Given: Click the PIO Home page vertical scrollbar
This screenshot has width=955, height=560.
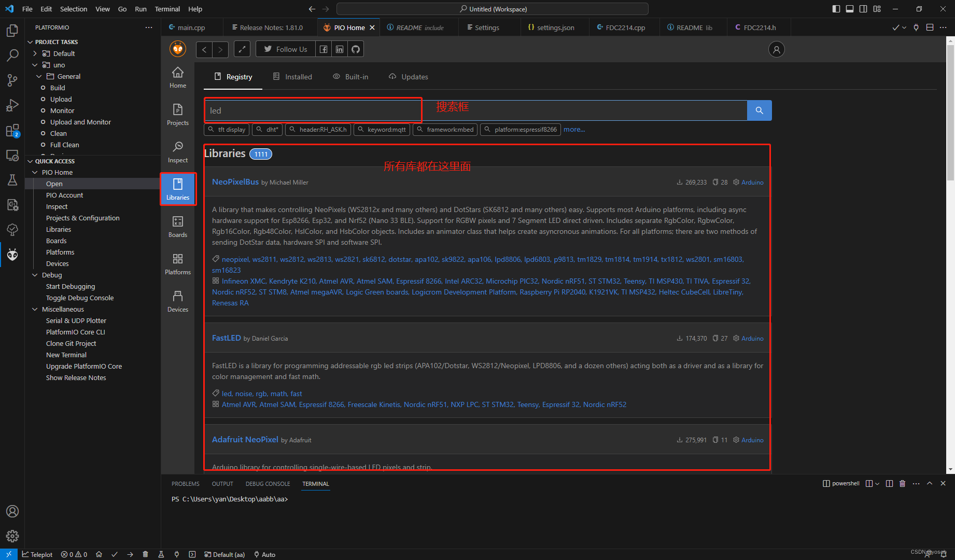Looking at the screenshot, I should (x=950, y=113).
